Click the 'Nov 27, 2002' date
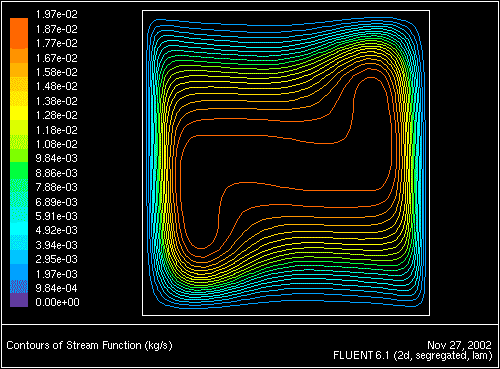 (x=459, y=345)
